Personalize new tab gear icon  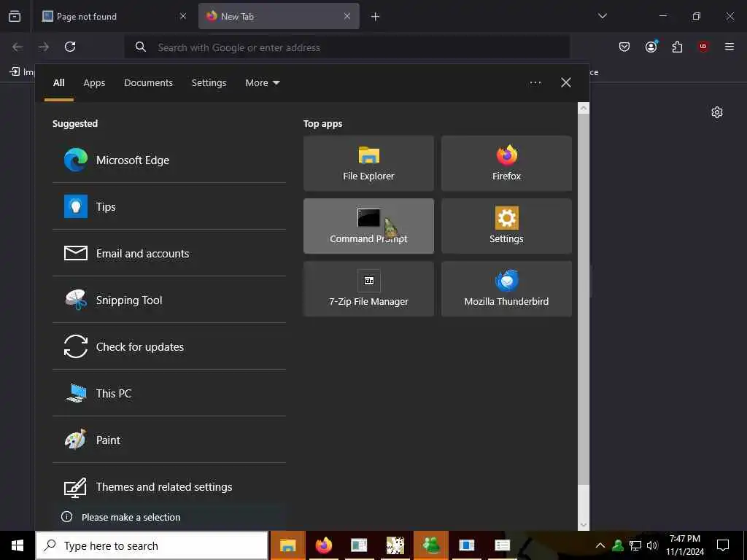coord(717,112)
